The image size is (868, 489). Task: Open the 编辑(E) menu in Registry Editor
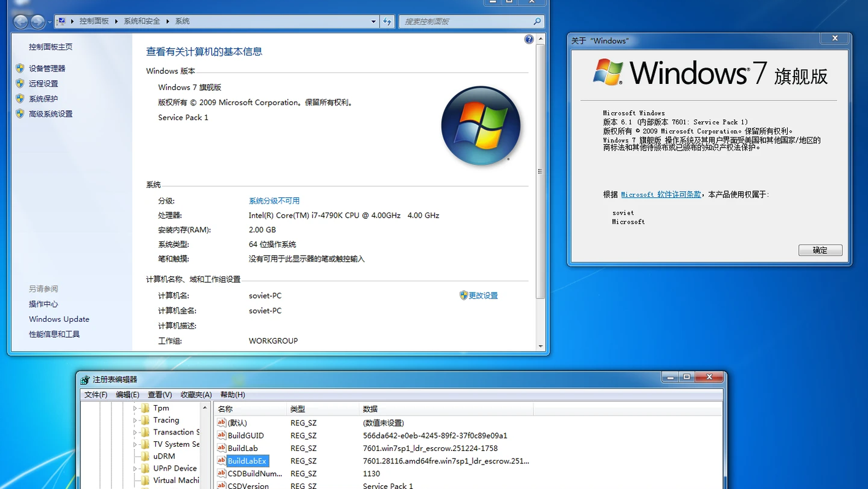tap(128, 395)
